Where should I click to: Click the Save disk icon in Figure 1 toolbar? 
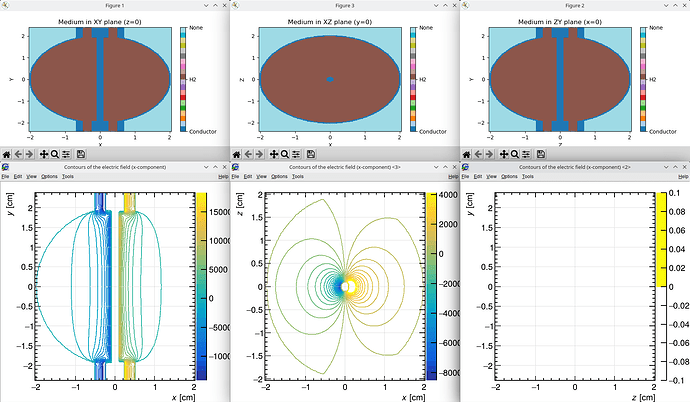81,154
